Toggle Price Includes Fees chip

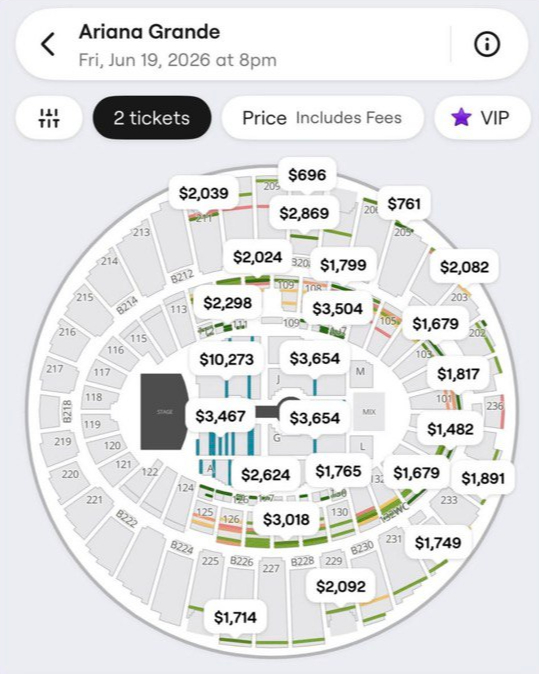click(x=322, y=118)
